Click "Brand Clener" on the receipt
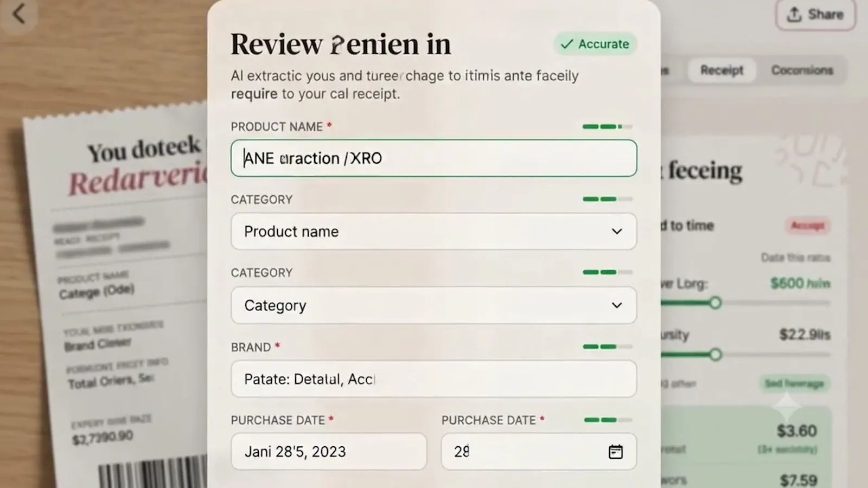Viewport: 868px width, 488px height. point(98,344)
